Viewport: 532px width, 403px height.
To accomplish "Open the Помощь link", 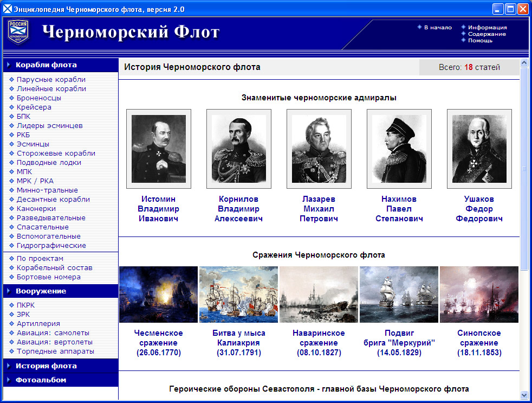I will (480, 41).
